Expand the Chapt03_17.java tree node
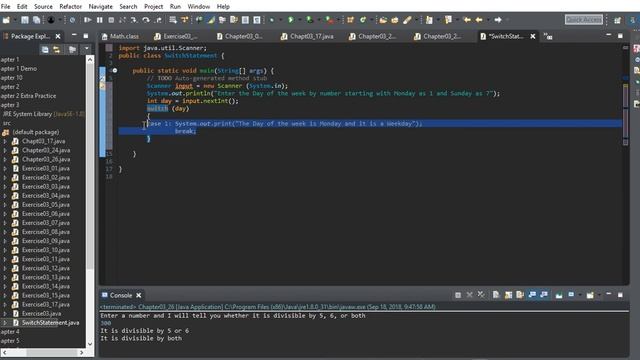 click(x=5, y=141)
